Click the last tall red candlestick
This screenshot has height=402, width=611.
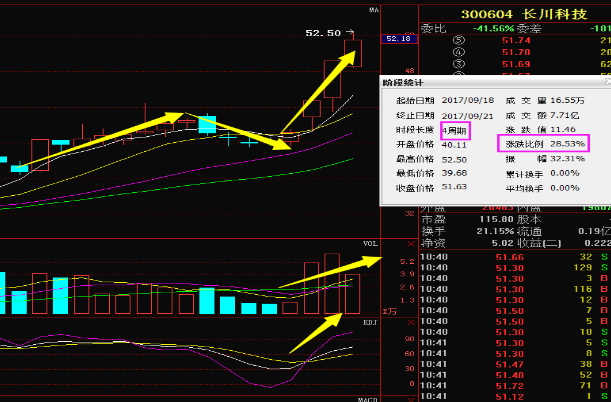(x=352, y=52)
